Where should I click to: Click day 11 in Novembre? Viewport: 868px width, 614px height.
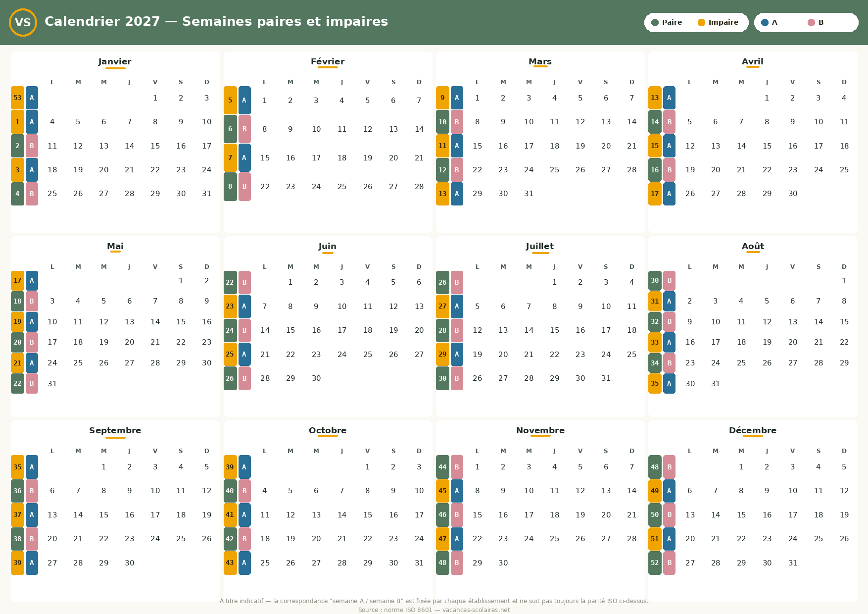[x=555, y=491]
